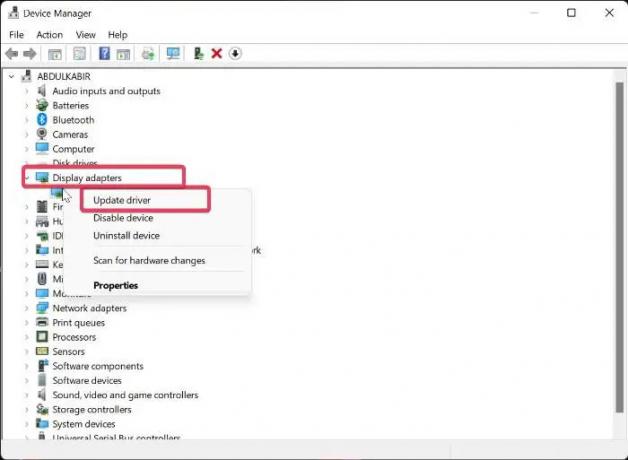Click the Audio inputs and outputs speaker icon

pyautogui.click(x=42, y=90)
